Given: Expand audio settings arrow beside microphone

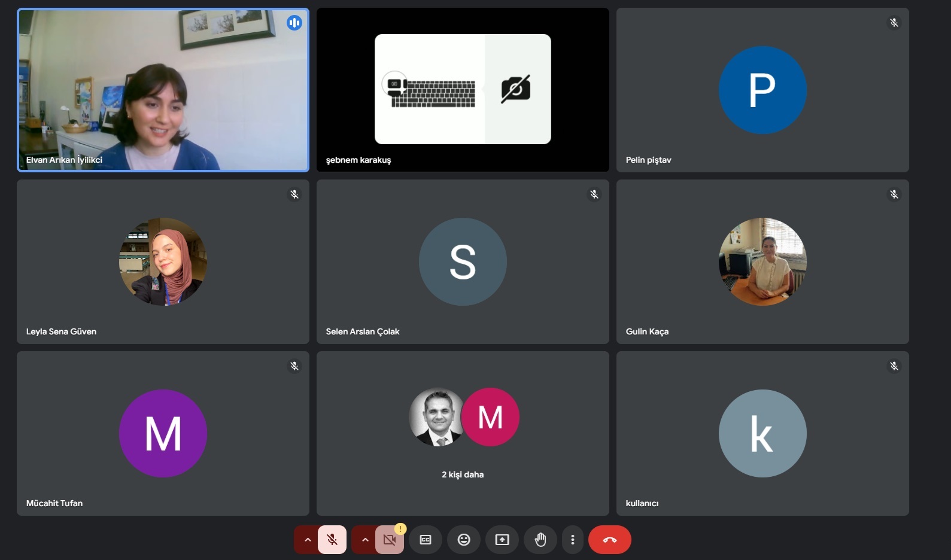Looking at the screenshot, I should (x=307, y=540).
